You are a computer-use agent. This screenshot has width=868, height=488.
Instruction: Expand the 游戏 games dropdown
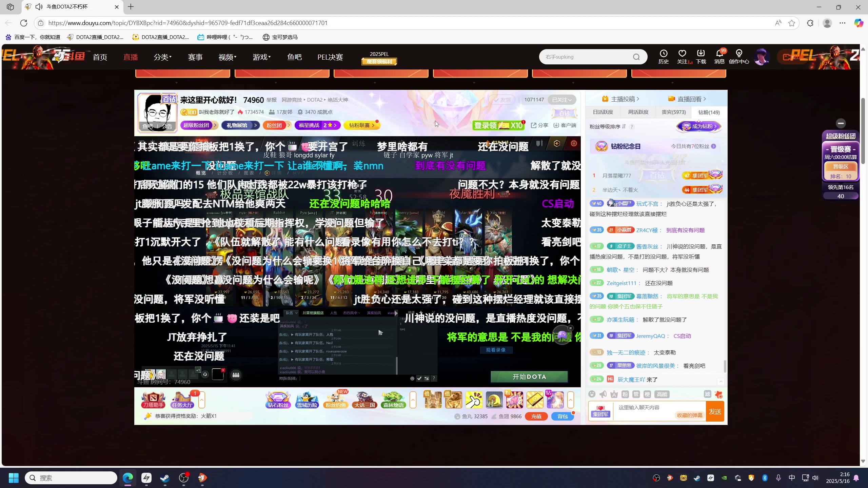click(x=261, y=57)
